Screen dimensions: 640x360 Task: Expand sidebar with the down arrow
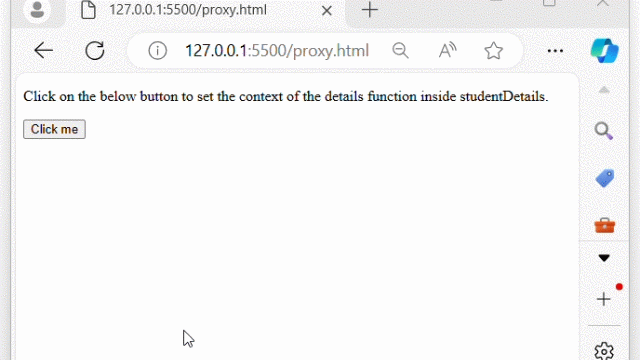pyautogui.click(x=604, y=258)
